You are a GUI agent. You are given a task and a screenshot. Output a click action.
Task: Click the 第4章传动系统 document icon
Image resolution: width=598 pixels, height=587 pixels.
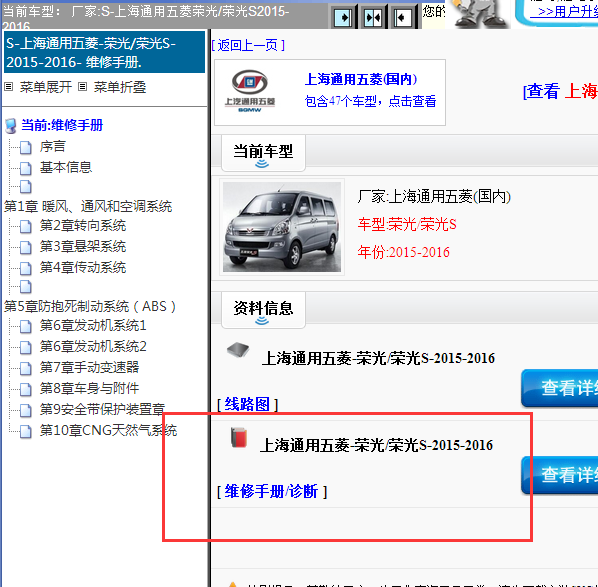26,269
